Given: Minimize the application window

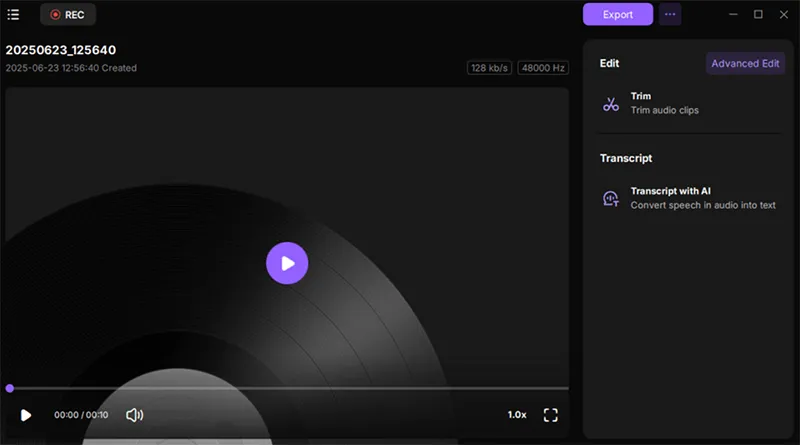Looking at the screenshot, I should click(733, 14).
